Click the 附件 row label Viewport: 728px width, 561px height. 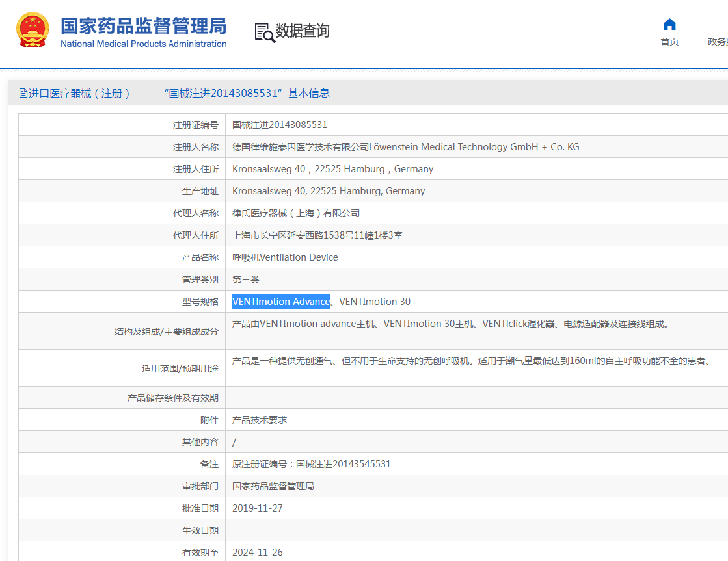tap(209, 420)
